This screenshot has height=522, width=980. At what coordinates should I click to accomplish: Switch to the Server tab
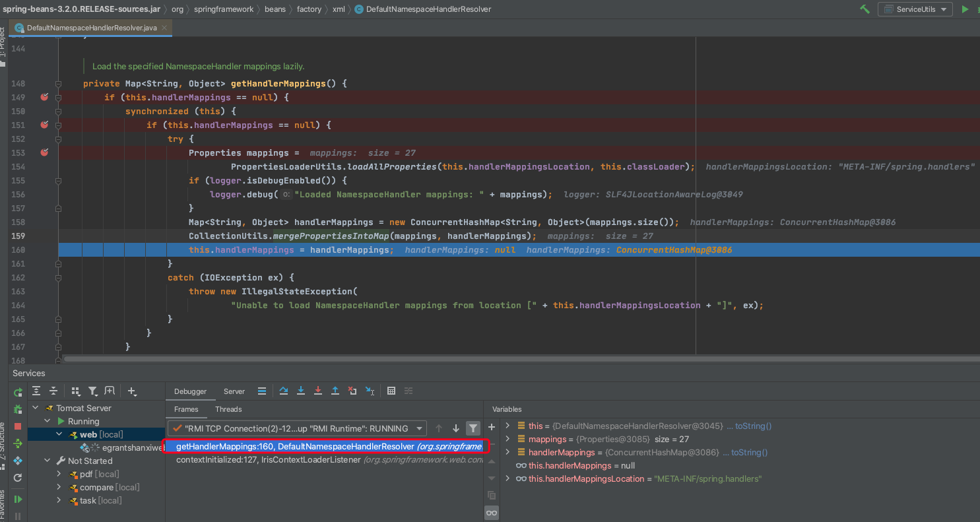234,391
